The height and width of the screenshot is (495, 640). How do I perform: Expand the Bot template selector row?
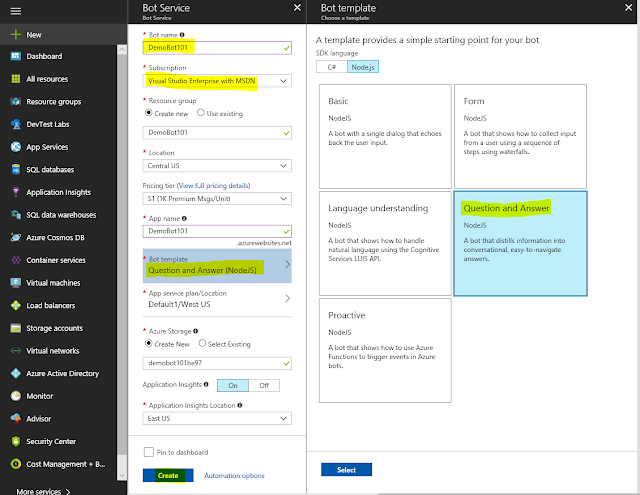pyautogui.click(x=217, y=266)
